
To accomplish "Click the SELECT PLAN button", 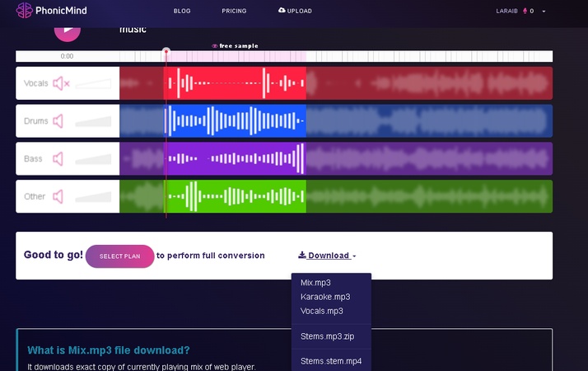I will pyautogui.click(x=119, y=256).
